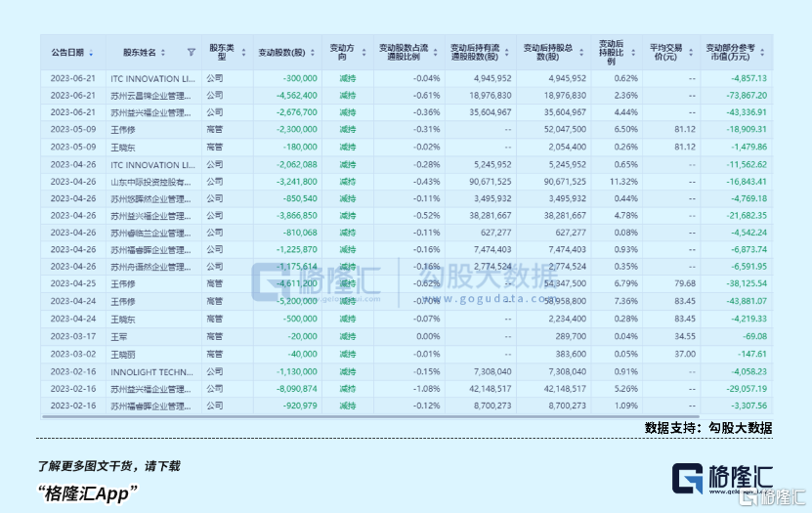Click date 2023-04-25 cell
Screen dimensions: 812x513
[73, 283]
